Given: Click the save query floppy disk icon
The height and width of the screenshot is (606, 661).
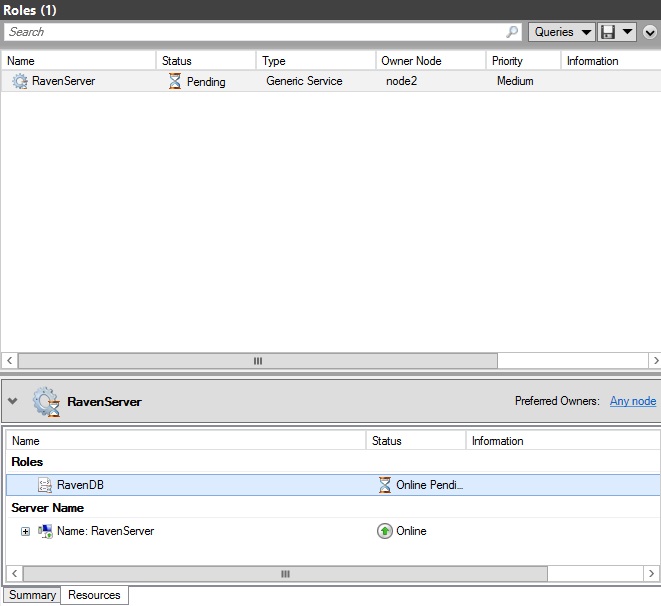Looking at the screenshot, I should 608,32.
